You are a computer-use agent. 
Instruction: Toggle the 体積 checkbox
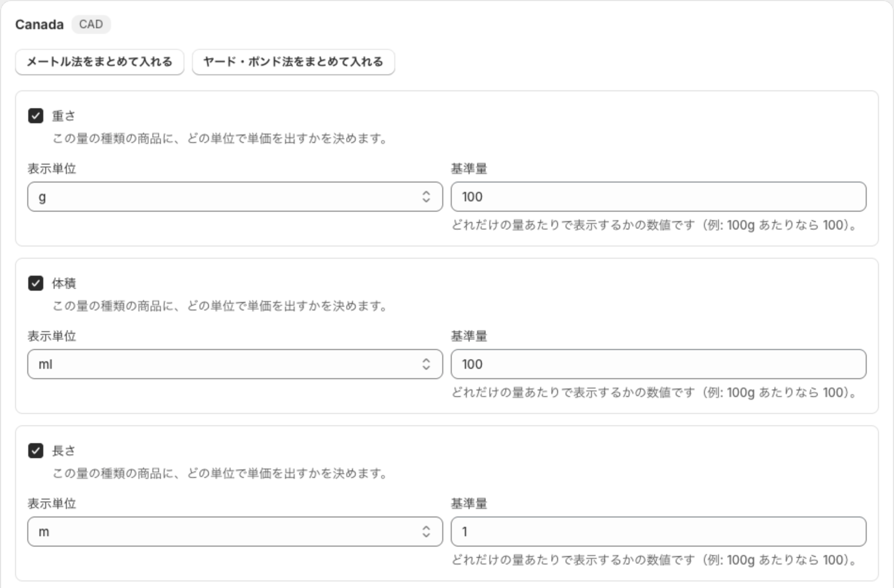point(36,283)
